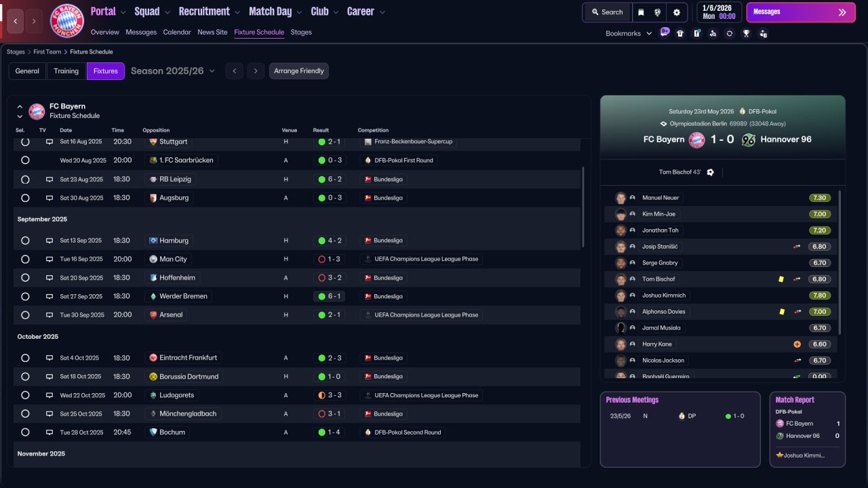Click the goal ball icon beside Tom Bischof 43'
The height and width of the screenshot is (488, 868).
pyautogui.click(x=710, y=172)
